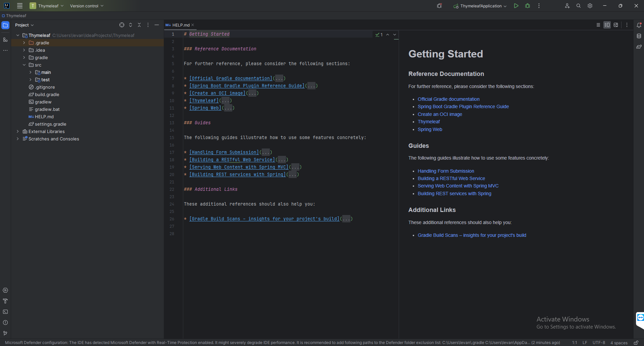Open Project panel options menu
This screenshot has height=346, width=644.
point(148,25)
